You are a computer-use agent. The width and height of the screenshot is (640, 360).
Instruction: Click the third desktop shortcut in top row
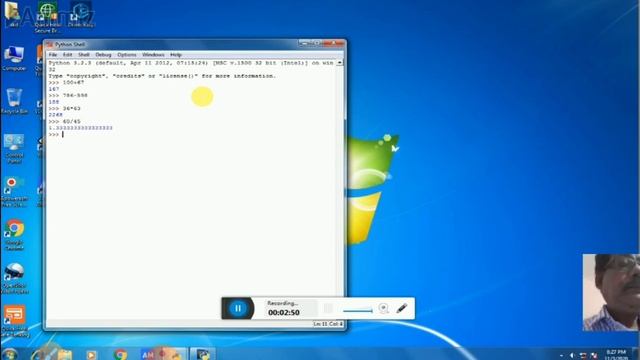pos(81,15)
